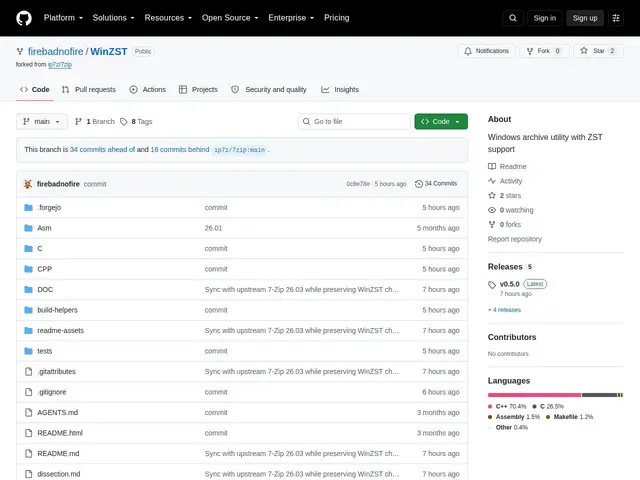
Task: Open the green Code dropdown button
Action: (x=441, y=122)
